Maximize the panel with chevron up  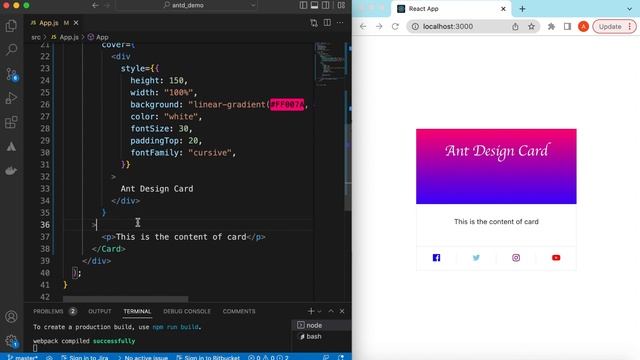pyautogui.click(x=331, y=311)
